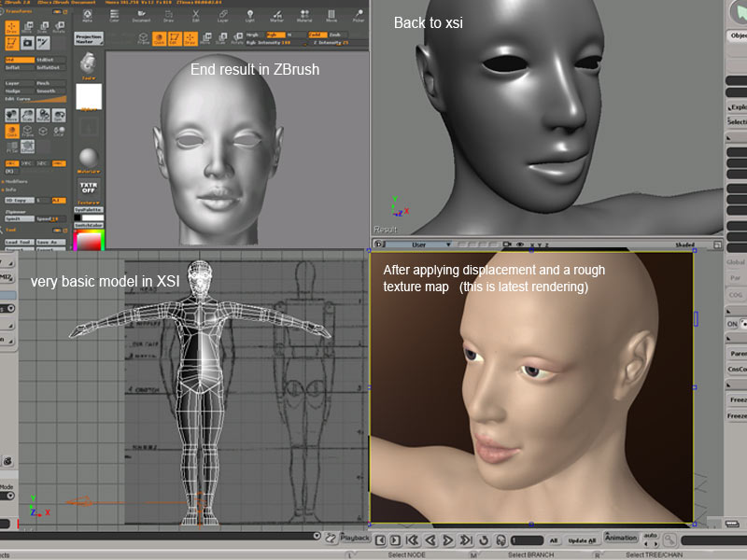Open the Document palette icon

(x=141, y=16)
